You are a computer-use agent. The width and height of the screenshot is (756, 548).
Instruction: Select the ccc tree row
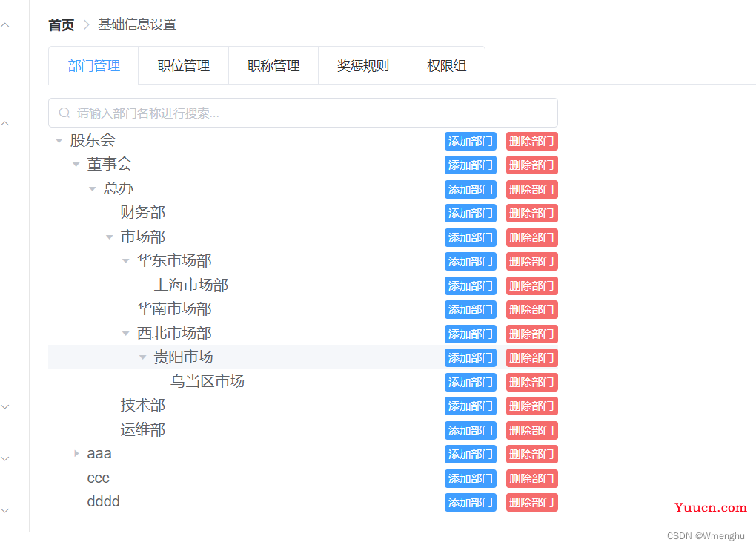[303, 478]
